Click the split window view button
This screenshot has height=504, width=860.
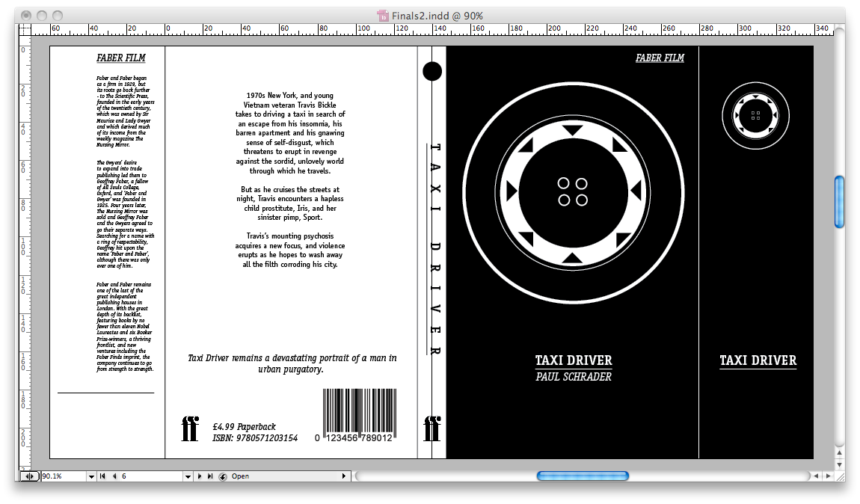(30, 476)
